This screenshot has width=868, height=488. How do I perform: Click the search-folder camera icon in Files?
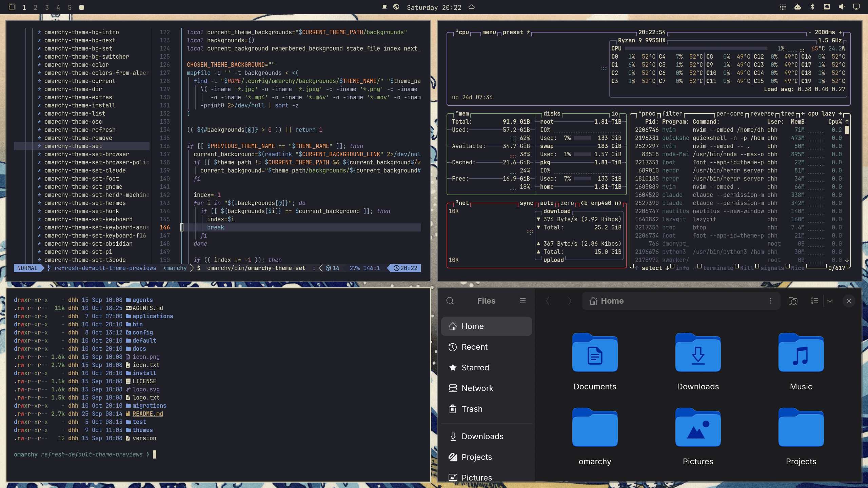tap(793, 301)
